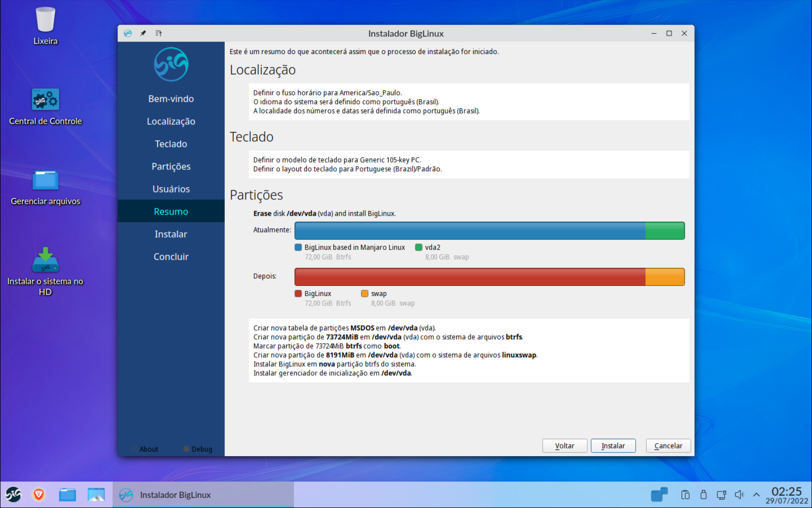Go to Partições step in sidebar
This screenshot has height=508, width=812.
[171, 166]
